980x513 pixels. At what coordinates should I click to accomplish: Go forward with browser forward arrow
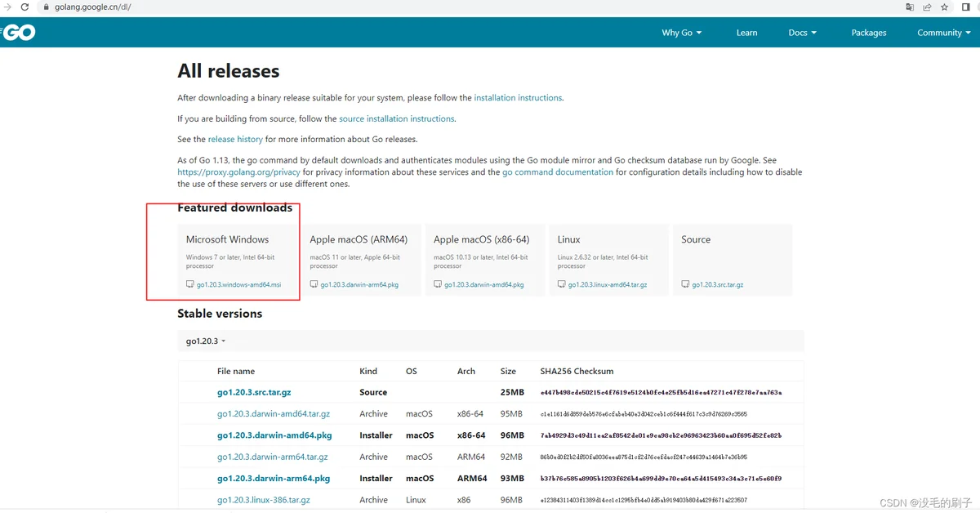pos(7,7)
